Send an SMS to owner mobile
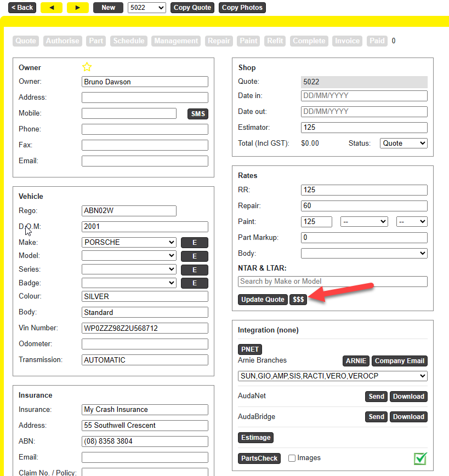 (198, 114)
